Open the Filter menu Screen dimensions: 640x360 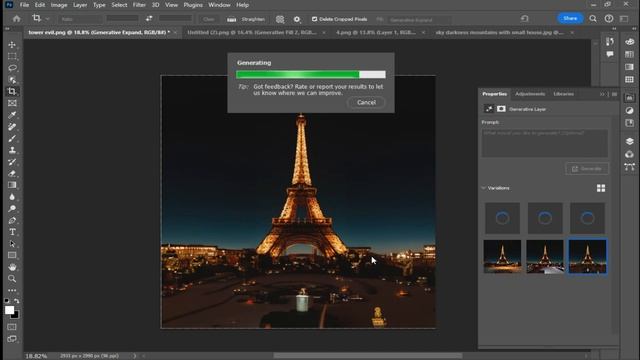coord(139,5)
